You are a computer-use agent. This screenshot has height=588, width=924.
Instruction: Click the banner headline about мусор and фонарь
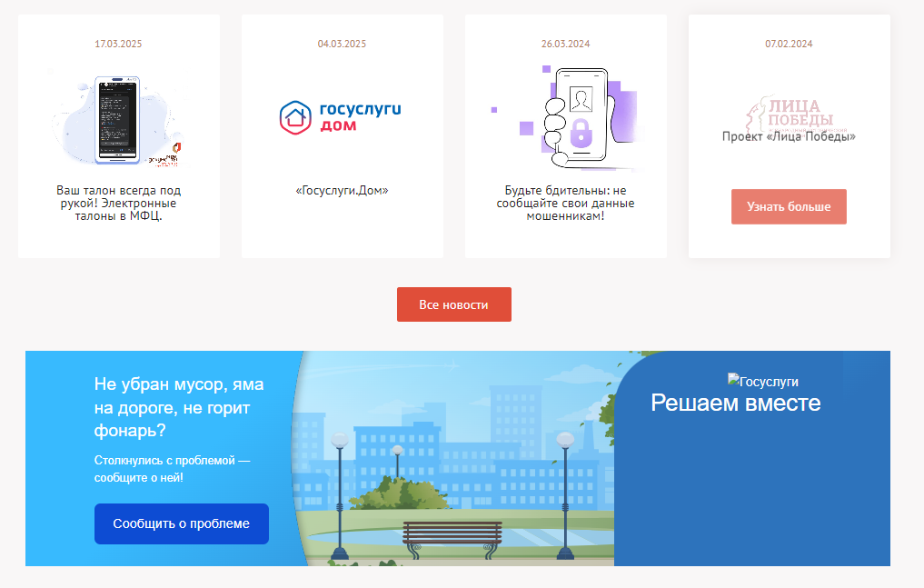(x=179, y=408)
